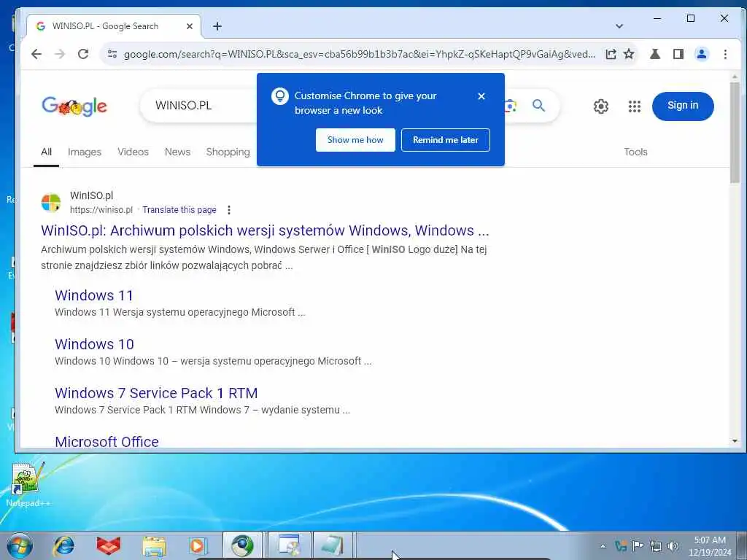Open Google apps grid
This screenshot has width=747, height=560.
pos(634,106)
